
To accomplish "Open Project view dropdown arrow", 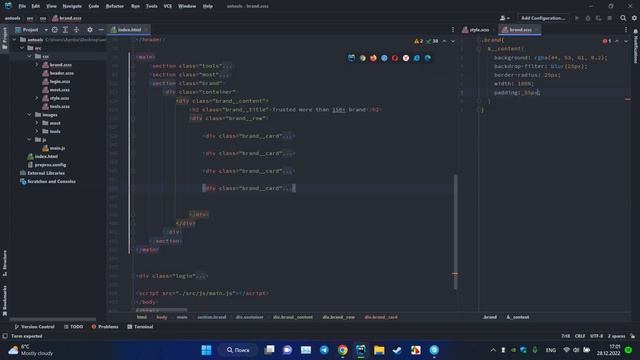I will coord(46,30).
